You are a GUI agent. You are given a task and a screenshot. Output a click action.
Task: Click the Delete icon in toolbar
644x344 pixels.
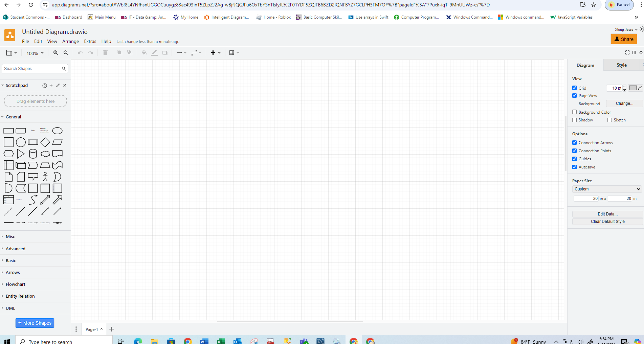[x=105, y=53]
